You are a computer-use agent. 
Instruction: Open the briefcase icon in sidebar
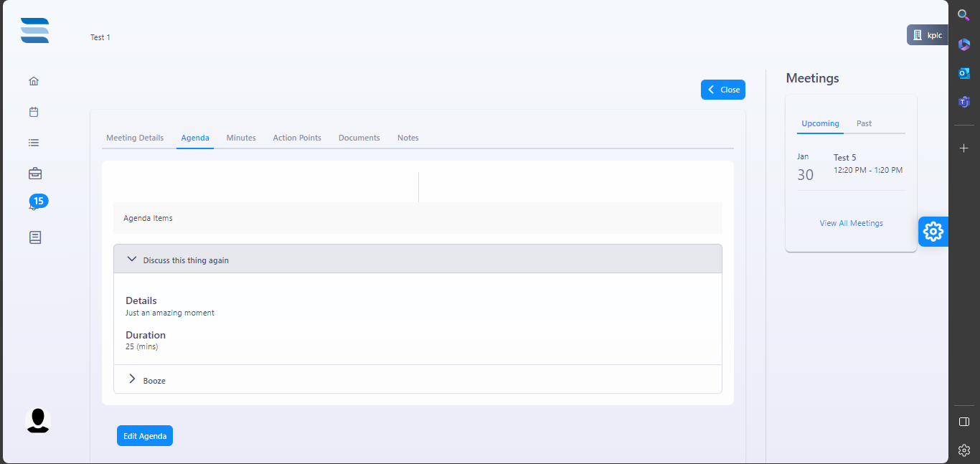click(34, 174)
